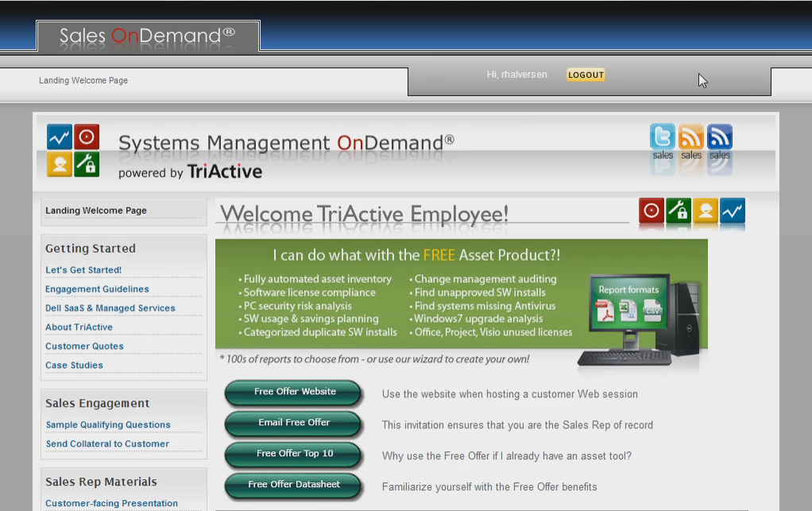Open Landing Welcome Page in the sidebar
812x511 pixels.
tap(96, 211)
